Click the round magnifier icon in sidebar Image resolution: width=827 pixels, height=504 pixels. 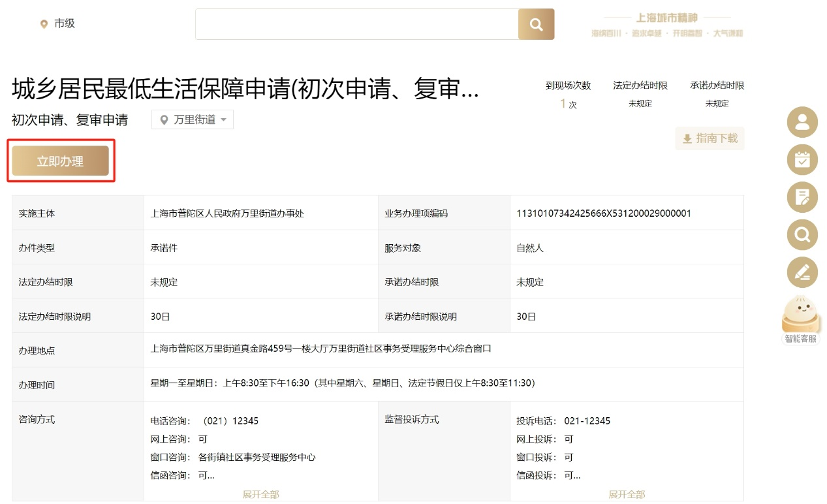(x=802, y=234)
